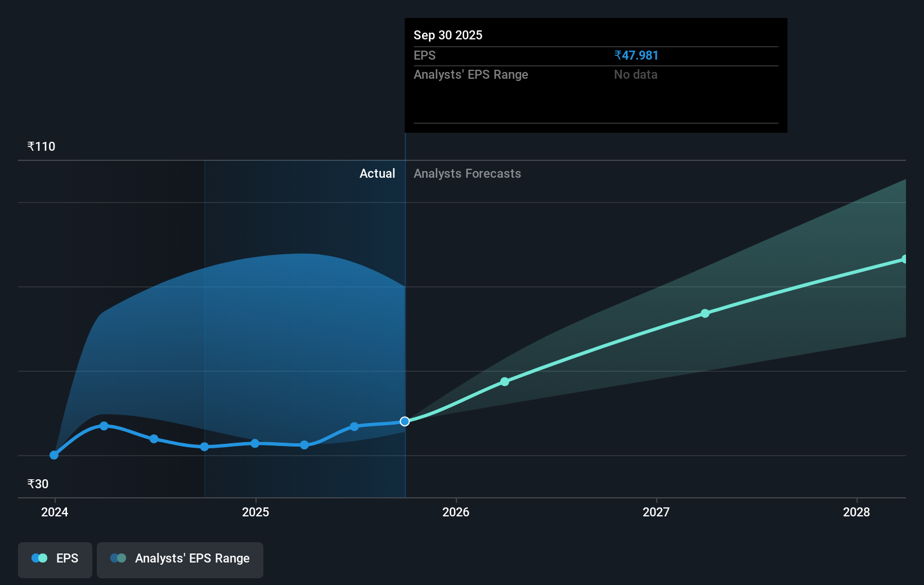Image resolution: width=924 pixels, height=585 pixels.
Task: Click the EPS value ₹47.981 in tooltip
Action: (636, 56)
